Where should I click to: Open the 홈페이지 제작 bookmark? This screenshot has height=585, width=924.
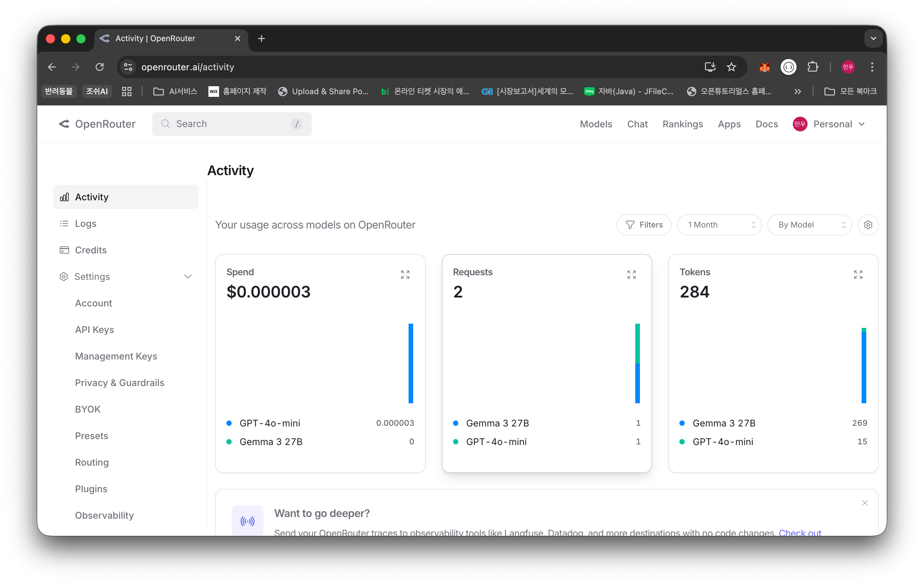(237, 91)
